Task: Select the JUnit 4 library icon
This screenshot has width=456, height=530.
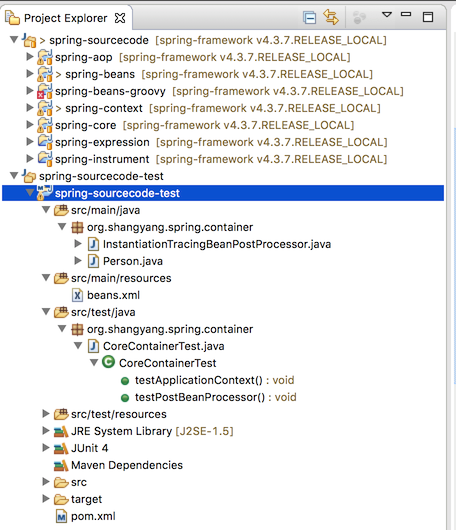Action: point(61,448)
